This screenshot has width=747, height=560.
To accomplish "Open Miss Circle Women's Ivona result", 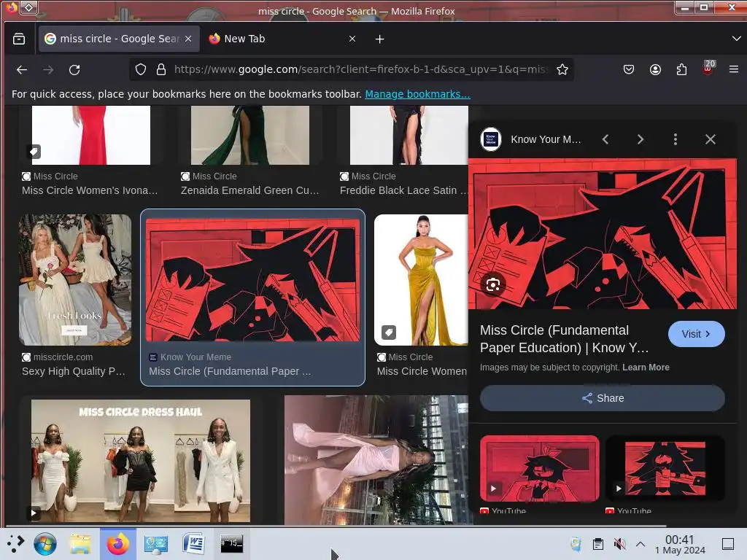I will point(90,190).
